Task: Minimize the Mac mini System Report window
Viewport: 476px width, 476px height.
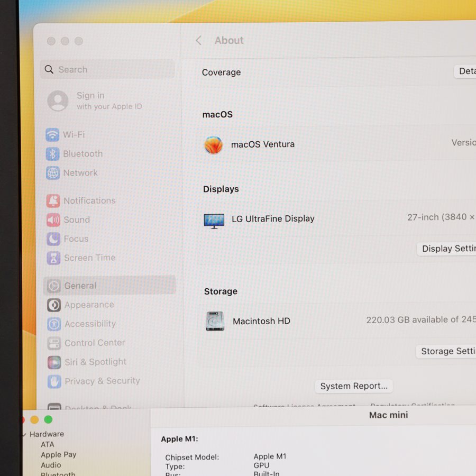Action: pos(34,419)
